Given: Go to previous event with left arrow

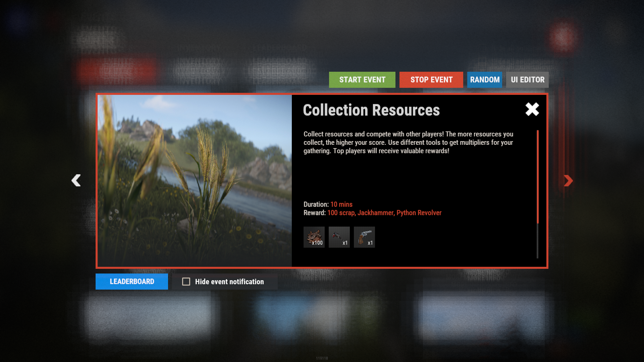Looking at the screenshot, I should click(x=76, y=180).
